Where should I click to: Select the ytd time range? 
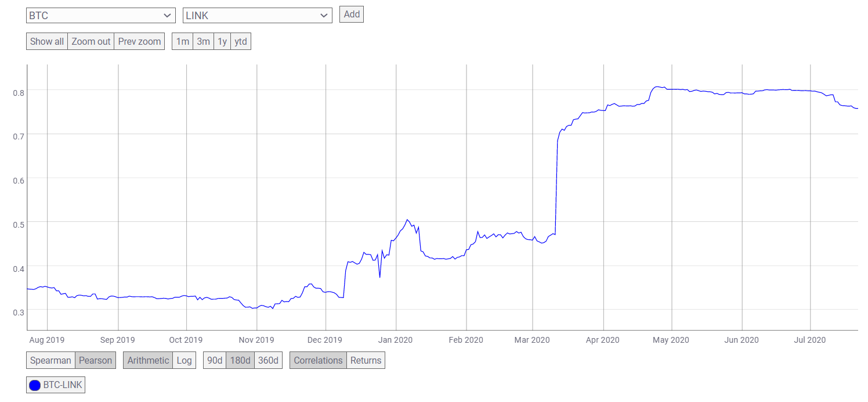tap(241, 41)
